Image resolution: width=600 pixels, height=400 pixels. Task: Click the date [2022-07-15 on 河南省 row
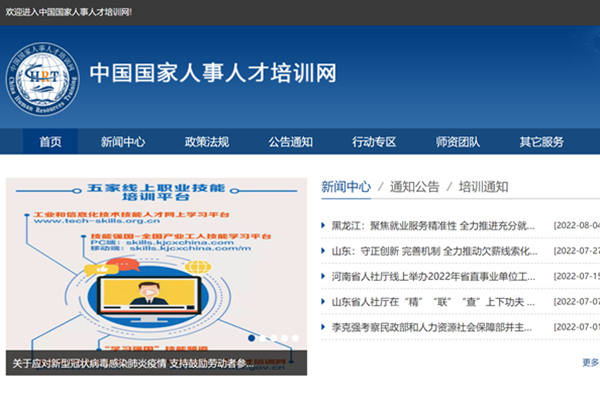(577, 276)
